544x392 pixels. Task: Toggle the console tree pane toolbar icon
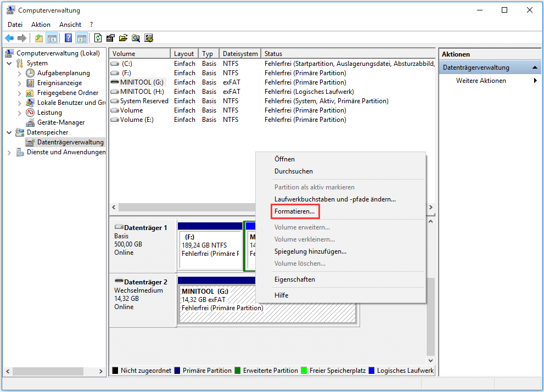(x=52, y=38)
